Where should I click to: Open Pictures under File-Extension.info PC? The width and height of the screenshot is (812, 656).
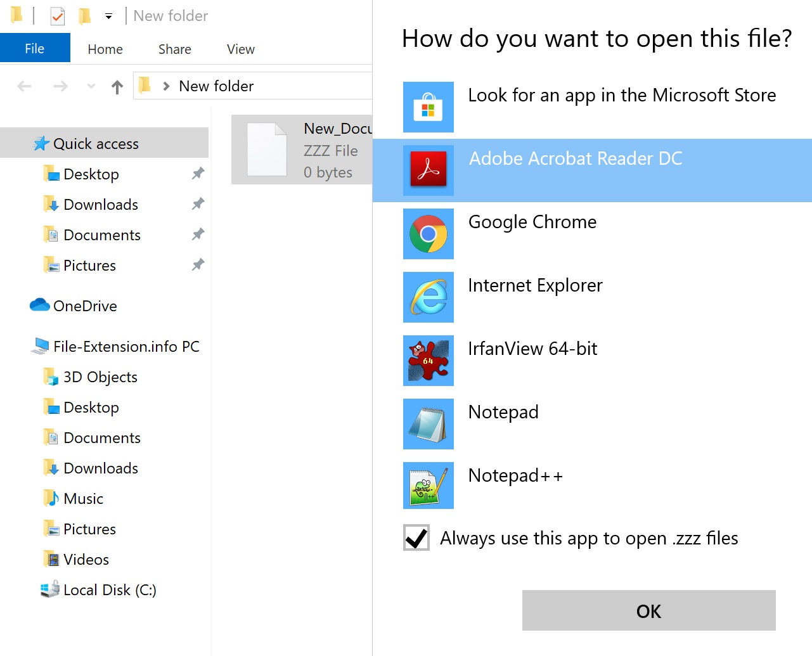click(x=89, y=529)
